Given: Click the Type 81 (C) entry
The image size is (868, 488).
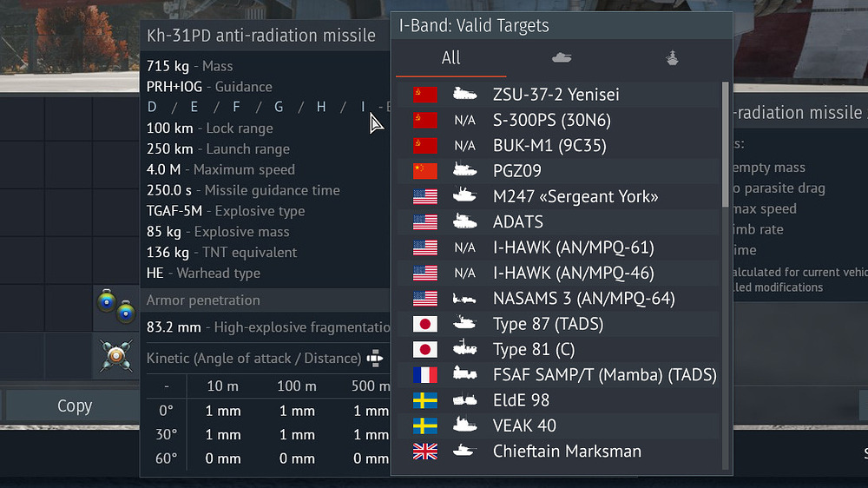Looking at the screenshot, I should [x=558, y=350].
